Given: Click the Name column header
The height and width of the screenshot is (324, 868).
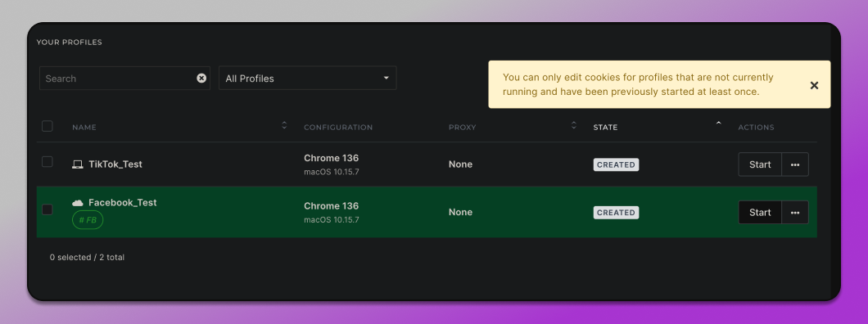Looking at the screenshot, I should [x=84, y=127].
